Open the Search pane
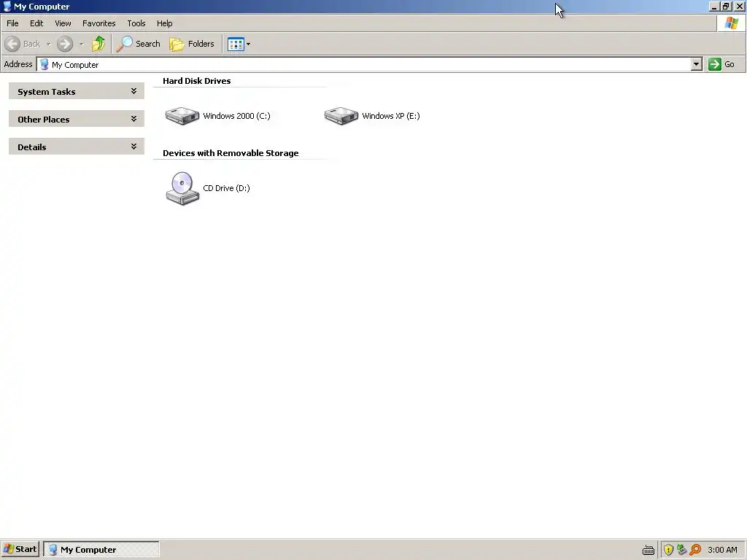Image resolution: width=747 pixels, height=560 pixels. point(138,44)
